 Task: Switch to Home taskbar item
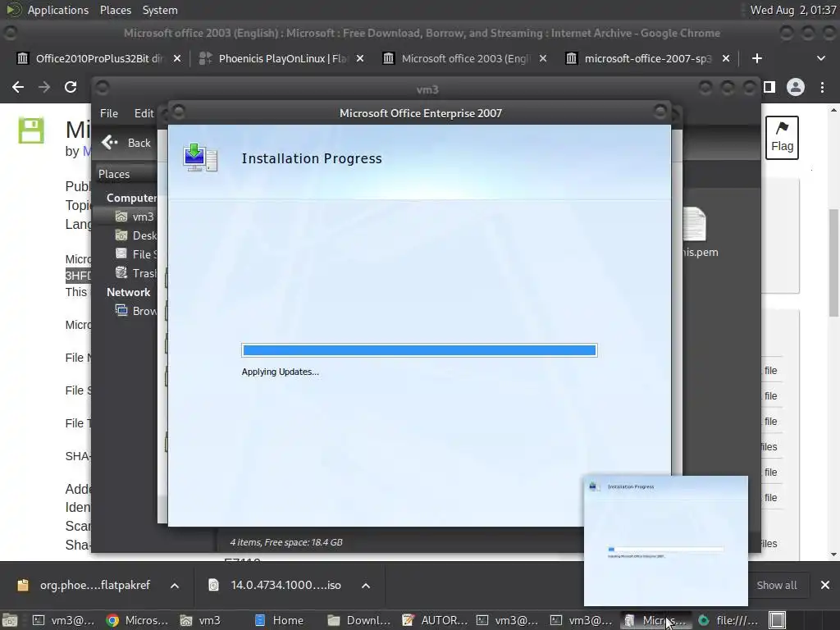click(x=279, y=620)
